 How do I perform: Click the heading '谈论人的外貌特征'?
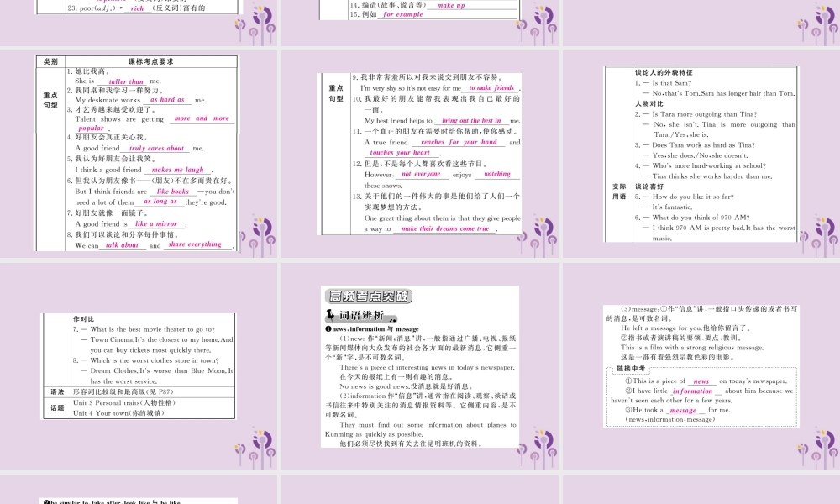(664, 72)
